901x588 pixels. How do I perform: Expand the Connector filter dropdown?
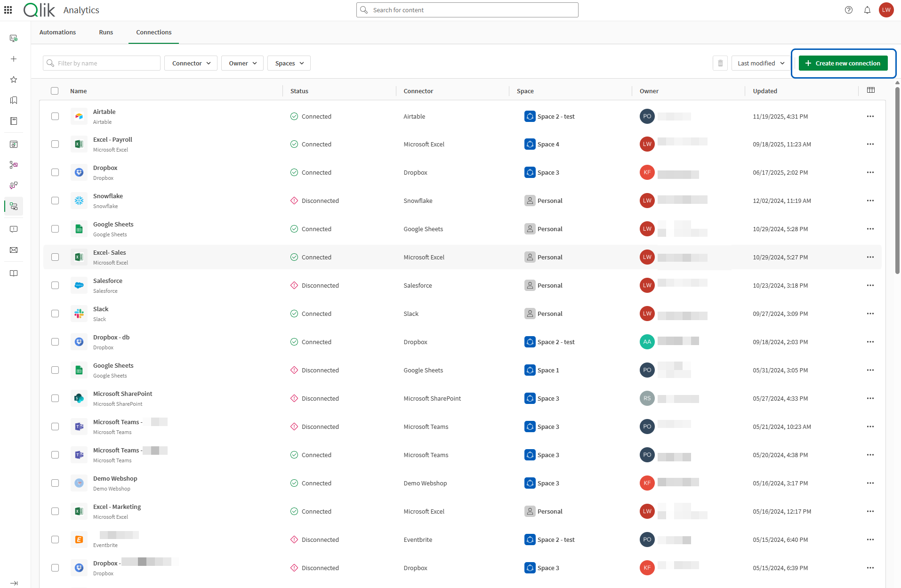[191, 63]
